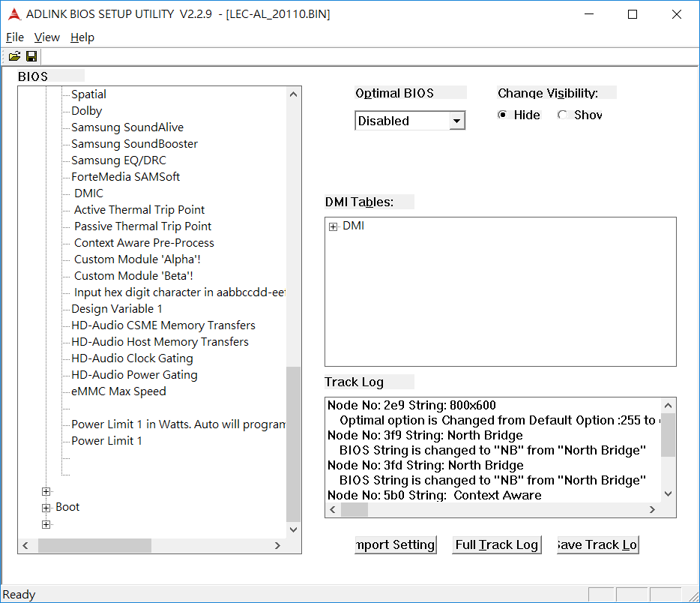Click the Open file toolbar icon
The width and height of the screenshot is (700, 603).
14,56
